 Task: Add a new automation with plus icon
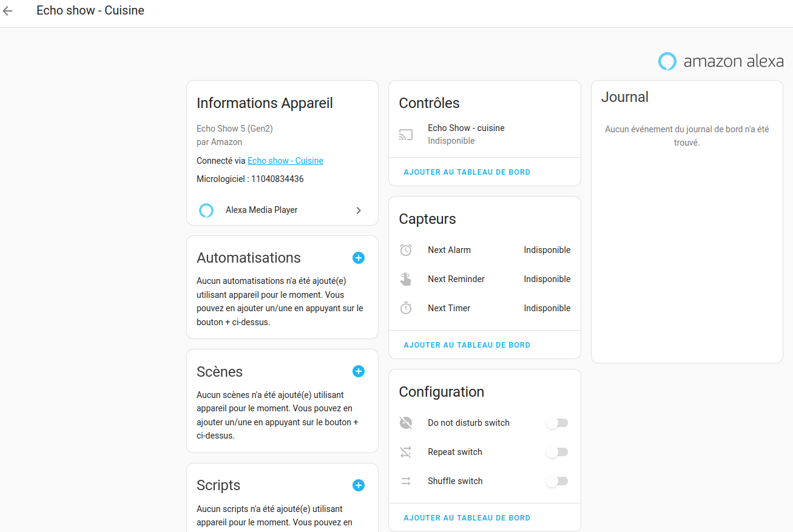359,258
